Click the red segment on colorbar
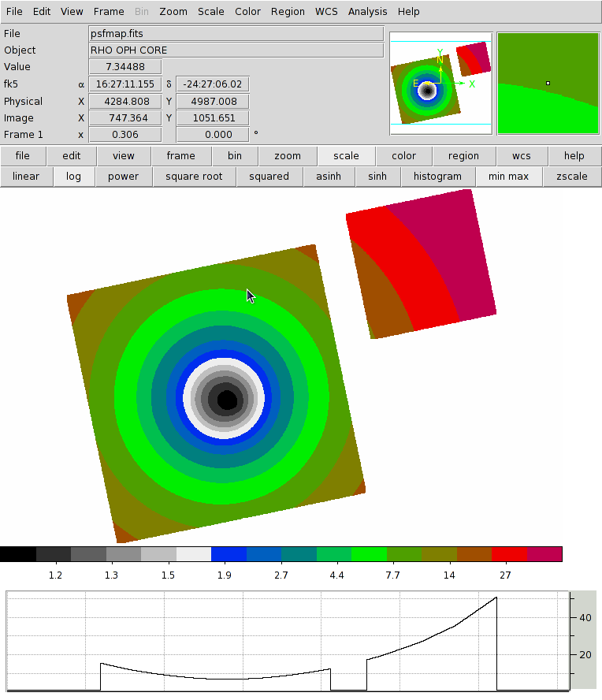Screen dimensions: 602x700 click(x=509, y=554)
